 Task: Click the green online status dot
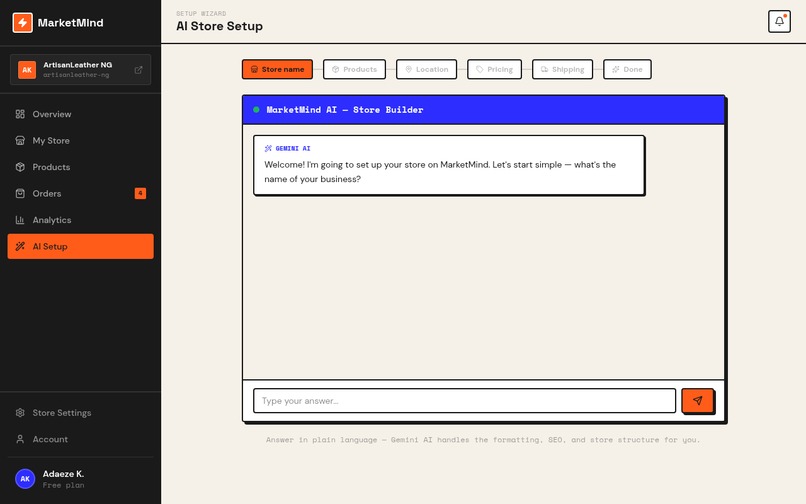(x=256, y=110)
